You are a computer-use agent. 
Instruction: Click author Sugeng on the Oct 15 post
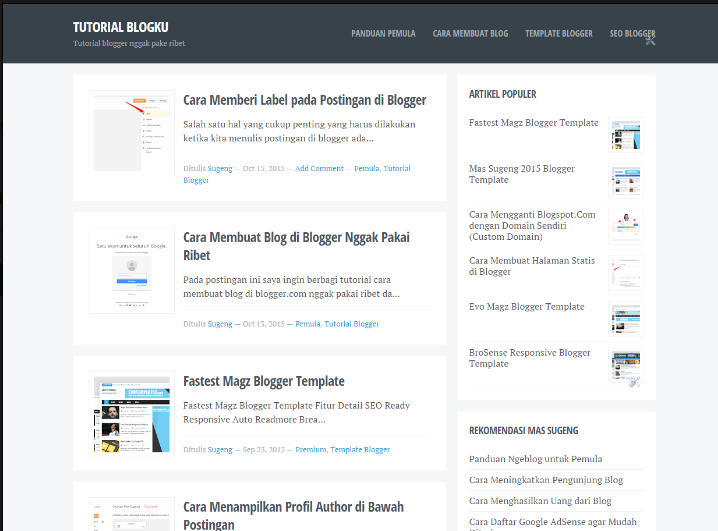click(220, 168)
